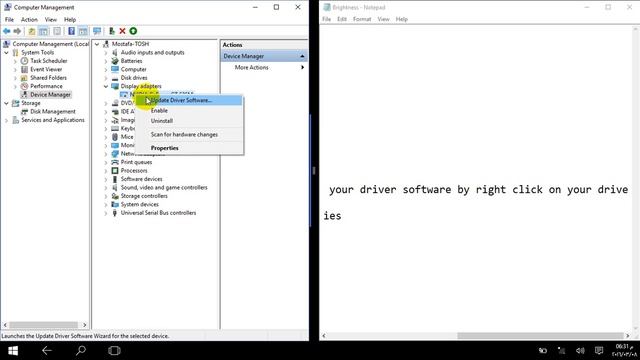Click the Processors chip icon
Viewport: 640px width, 360px height.
point(115,171)
